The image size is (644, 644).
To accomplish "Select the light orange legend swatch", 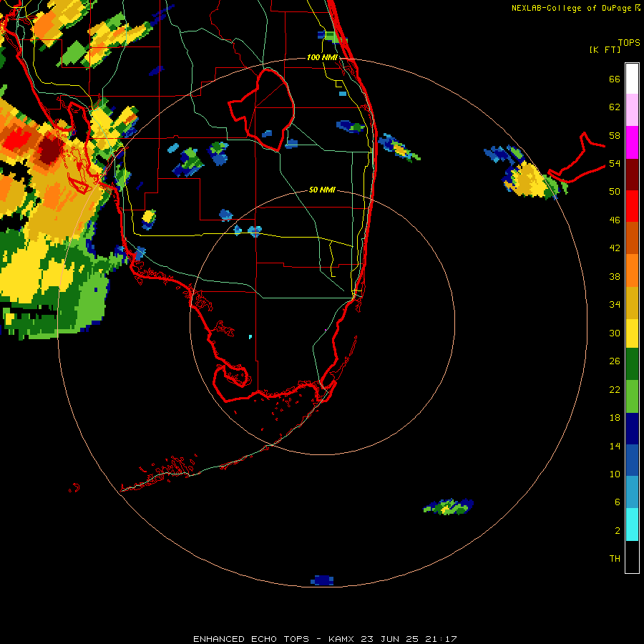I will pos(632,270).
